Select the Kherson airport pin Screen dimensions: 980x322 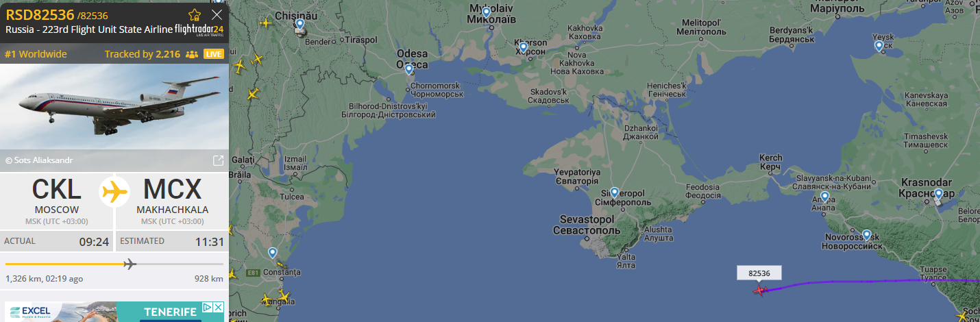[x=524, y=47]
